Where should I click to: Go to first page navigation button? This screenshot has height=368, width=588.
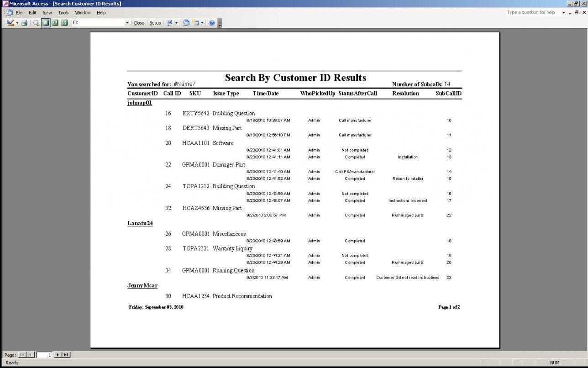22,355
